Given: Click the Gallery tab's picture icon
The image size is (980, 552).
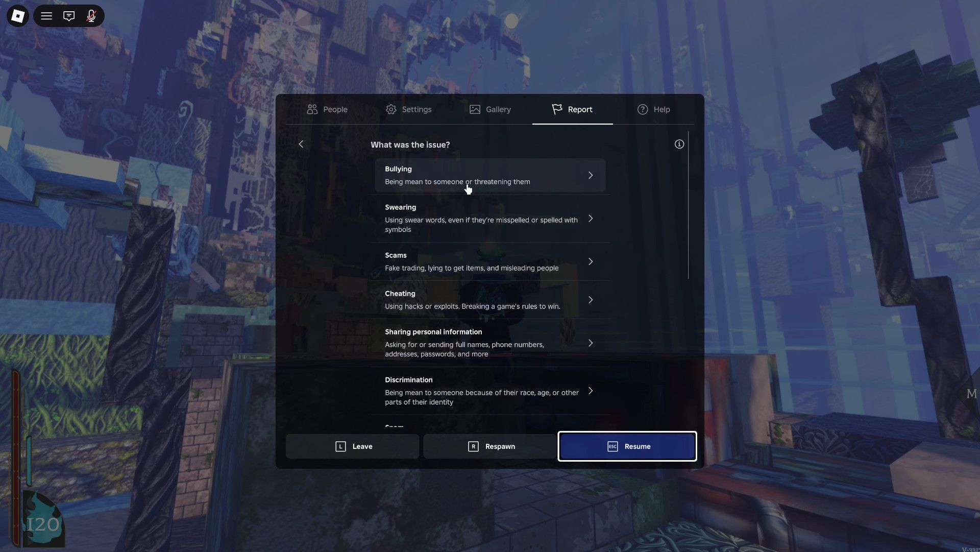Looking at the screenshot, I should [x=475, y=109].
